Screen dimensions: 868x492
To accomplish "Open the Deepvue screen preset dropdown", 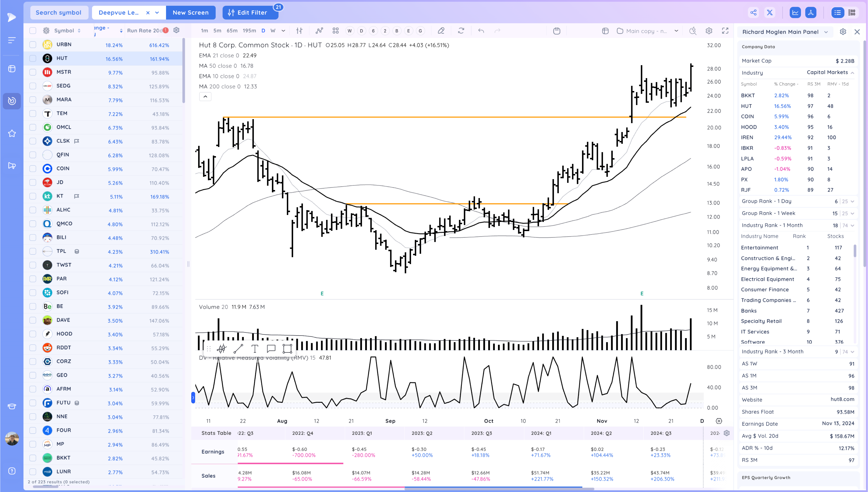I will [x=157, y=13].
